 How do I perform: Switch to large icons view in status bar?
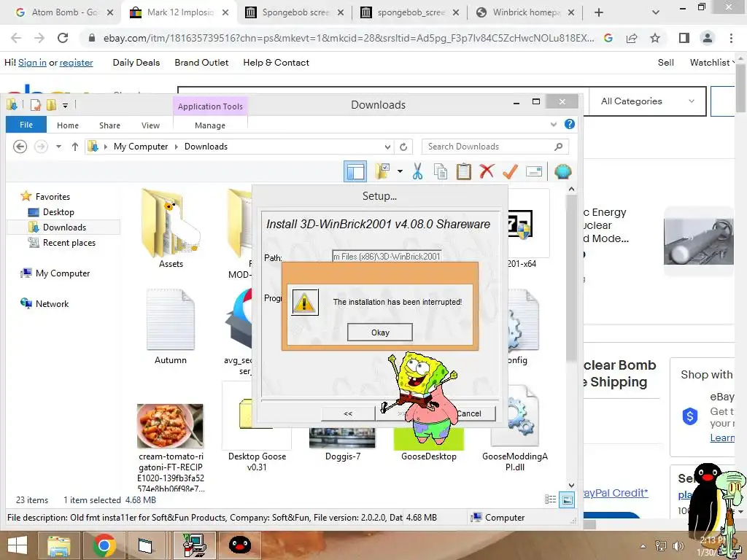[566, 499]
